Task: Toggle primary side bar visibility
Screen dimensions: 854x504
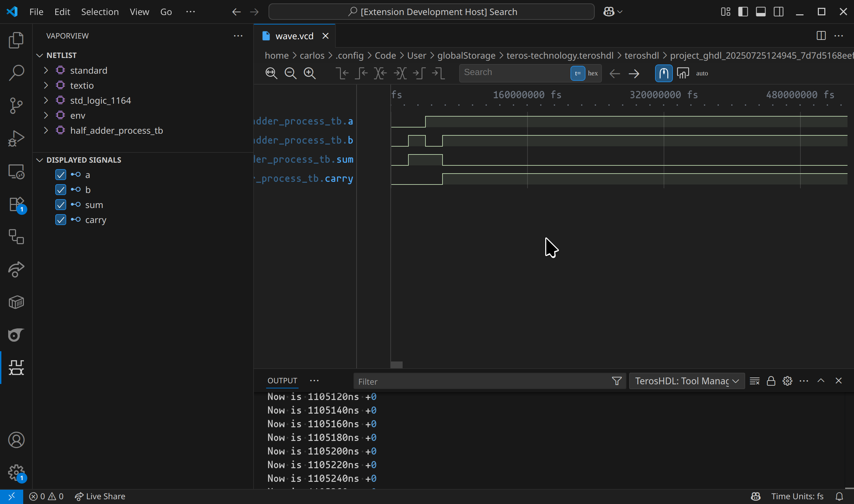Action: 743,12
